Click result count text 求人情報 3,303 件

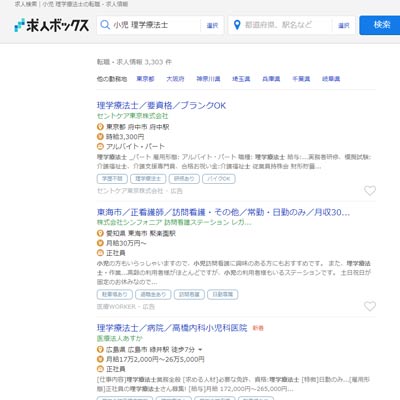pyautogui.click(x=134, y=62)
